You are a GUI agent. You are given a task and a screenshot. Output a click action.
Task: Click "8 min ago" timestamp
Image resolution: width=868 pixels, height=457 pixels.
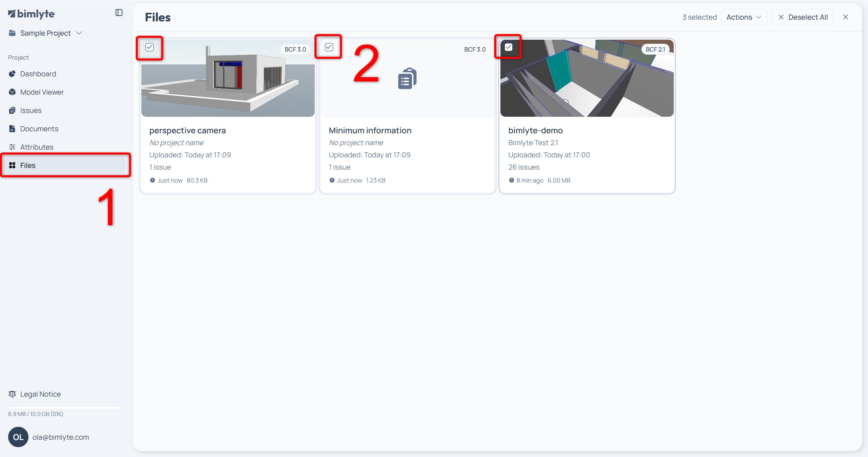tap(530, 180)
